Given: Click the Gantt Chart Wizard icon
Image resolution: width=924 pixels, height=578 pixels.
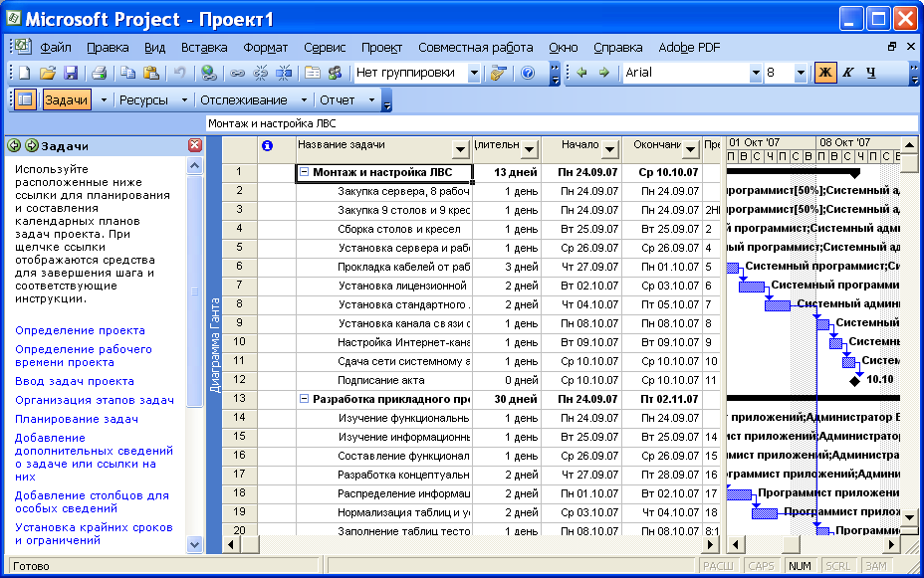Looking at the screenshot, I should pyautogui.click(x=499, y=73).
